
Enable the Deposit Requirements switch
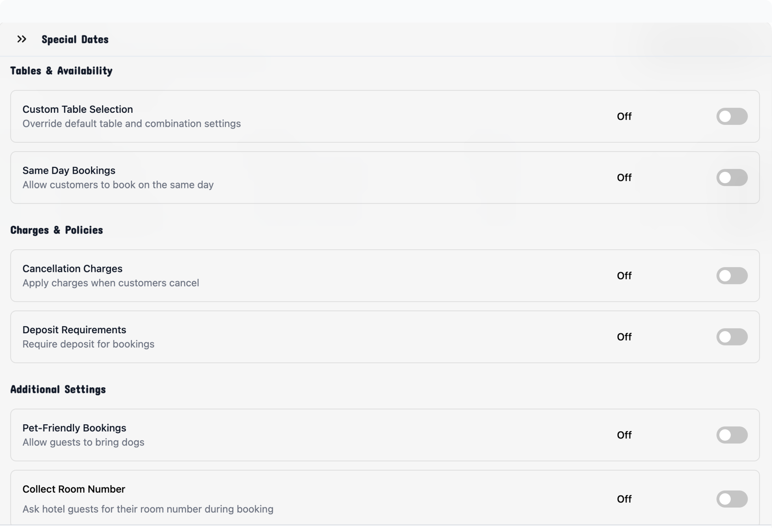click(732, 337)
